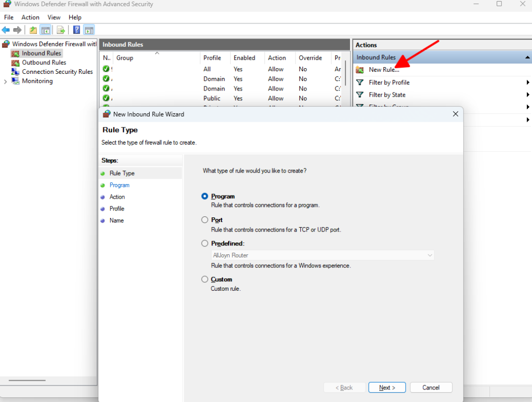Select the Port rule type radio button
This screenshot has width=532, height=402.
(205, 219)
